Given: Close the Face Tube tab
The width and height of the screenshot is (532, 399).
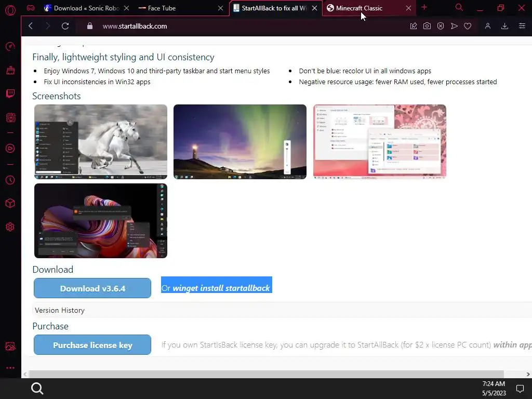Looking at the screenshot, I should (220, 8).
